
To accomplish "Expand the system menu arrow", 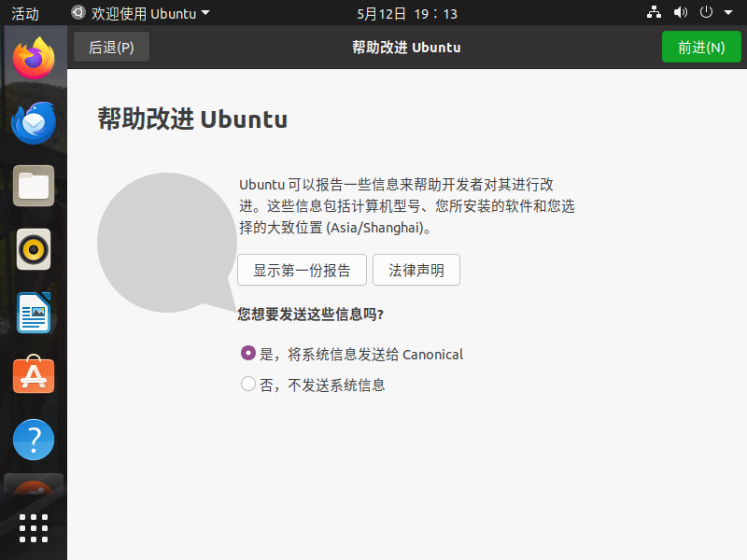I will pos(728,13).
